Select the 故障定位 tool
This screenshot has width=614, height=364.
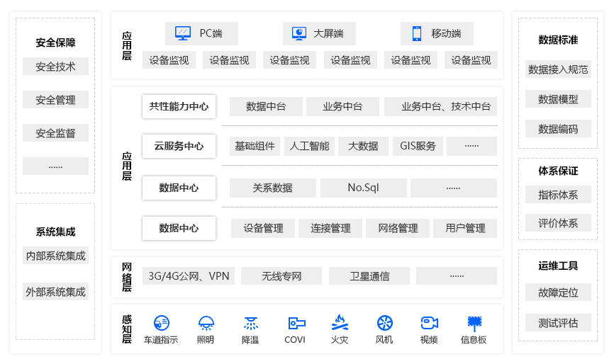click(x=558, y=292)
